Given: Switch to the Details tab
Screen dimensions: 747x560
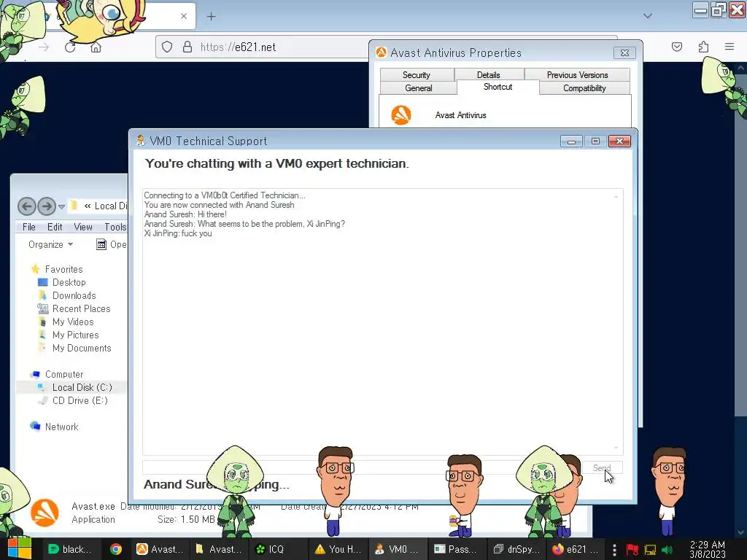Looking at the screenshot, I should pos(488,75).
